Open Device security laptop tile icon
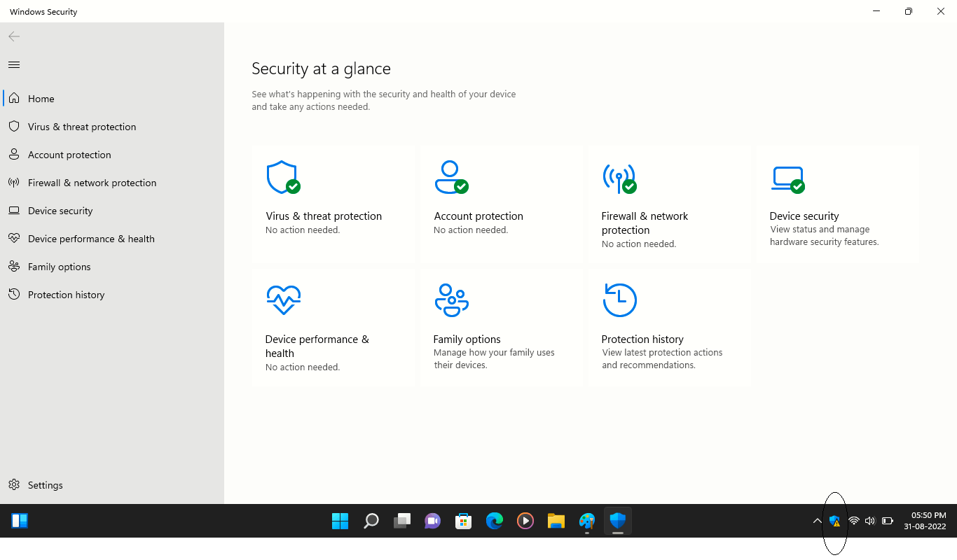This screenshot has width=957, height=560. tap(787, 179)
